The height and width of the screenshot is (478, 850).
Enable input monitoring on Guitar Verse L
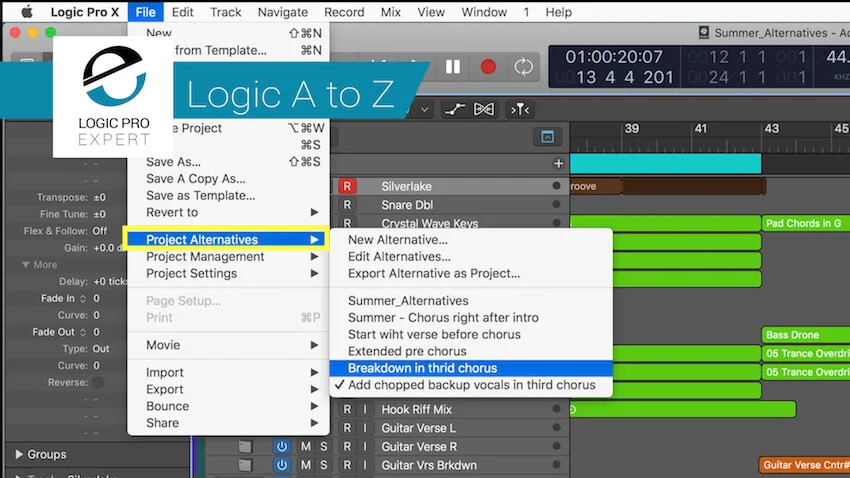pos(365,428)
